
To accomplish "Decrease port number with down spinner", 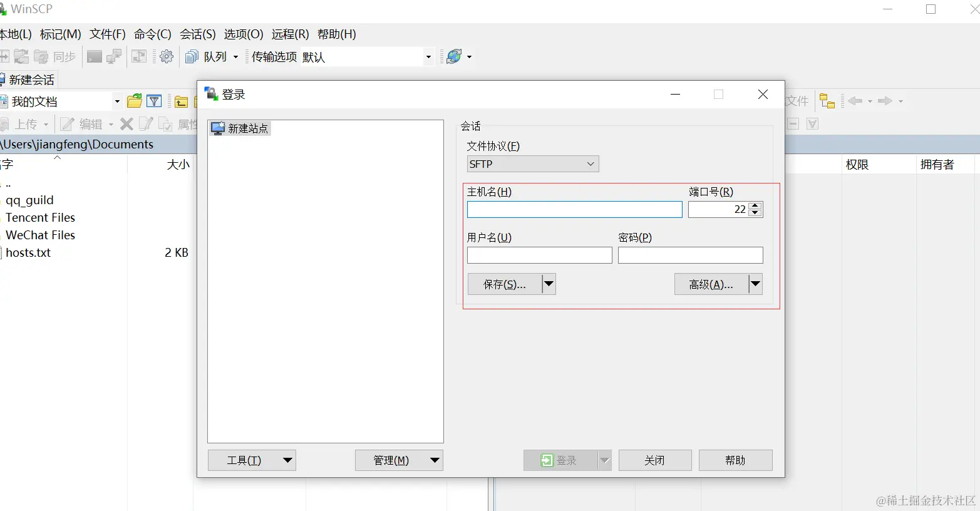I will (755, 213).
